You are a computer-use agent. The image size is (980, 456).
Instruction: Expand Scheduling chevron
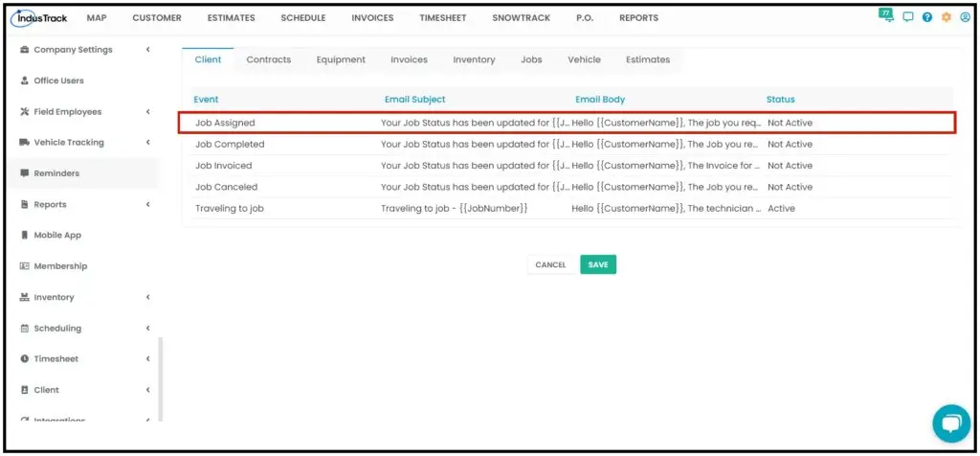(x=148, y=329)
